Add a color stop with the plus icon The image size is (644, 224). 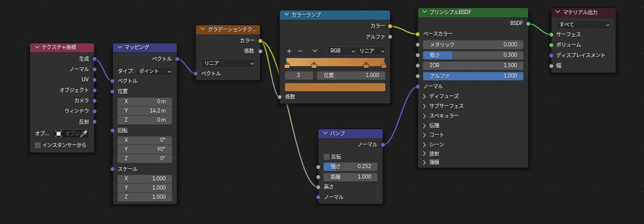(289, 51)
